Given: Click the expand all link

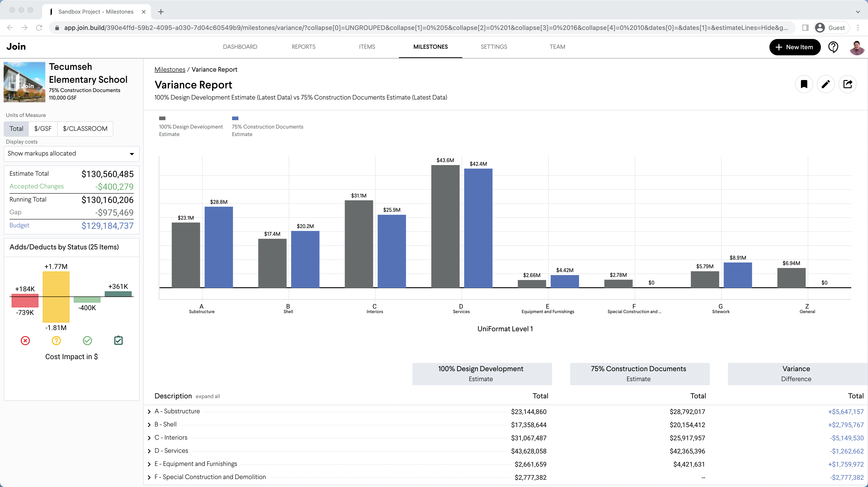Looking at the screenshot, I should click(x=208, y=396).
